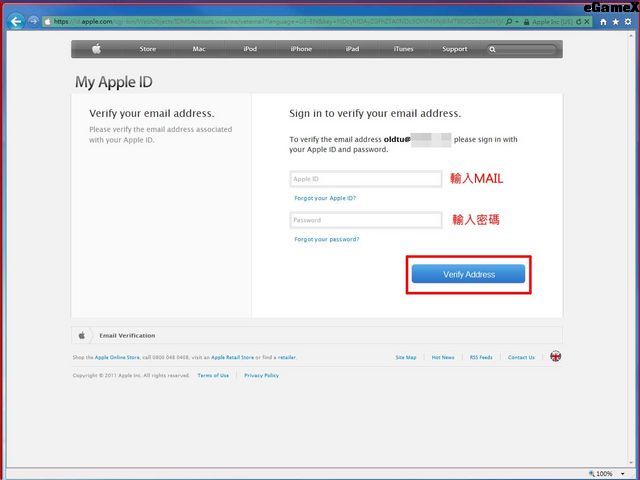This screenshot has width=640, height=480.
Task: Open the Store tab
Action: (x=148, y=49)
